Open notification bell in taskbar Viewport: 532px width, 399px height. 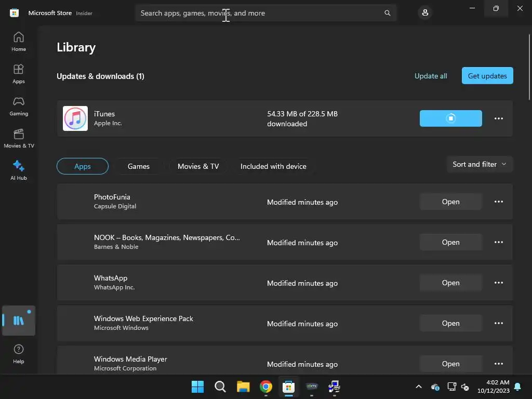517,387
